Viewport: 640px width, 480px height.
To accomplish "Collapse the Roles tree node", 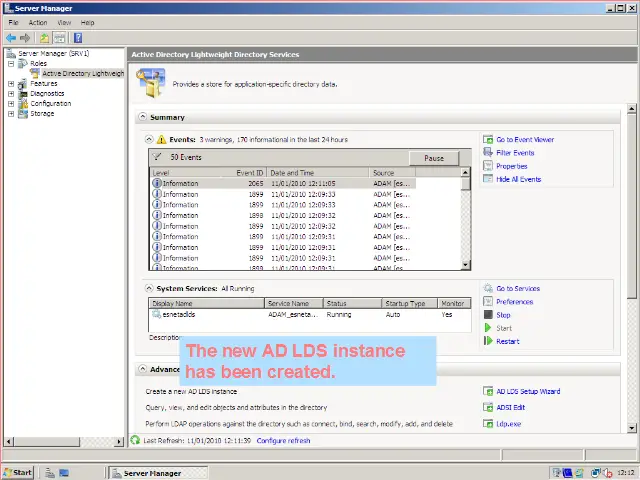I will pyautogui.click(x=11, y=64).
